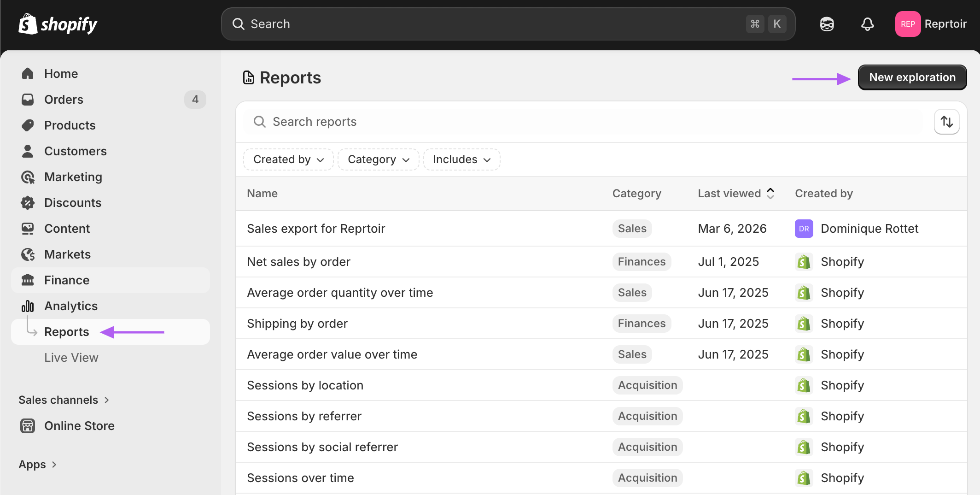980x495 pixels.
Task: Click the Marketing target icon
Action: click(28, 177)
